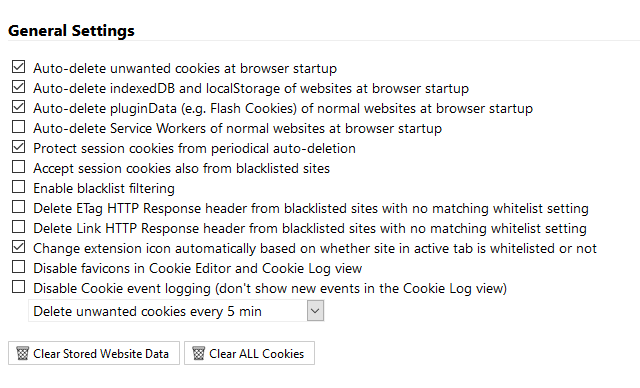Click trash icon on Clear ALL Cookies

(198, 353)
